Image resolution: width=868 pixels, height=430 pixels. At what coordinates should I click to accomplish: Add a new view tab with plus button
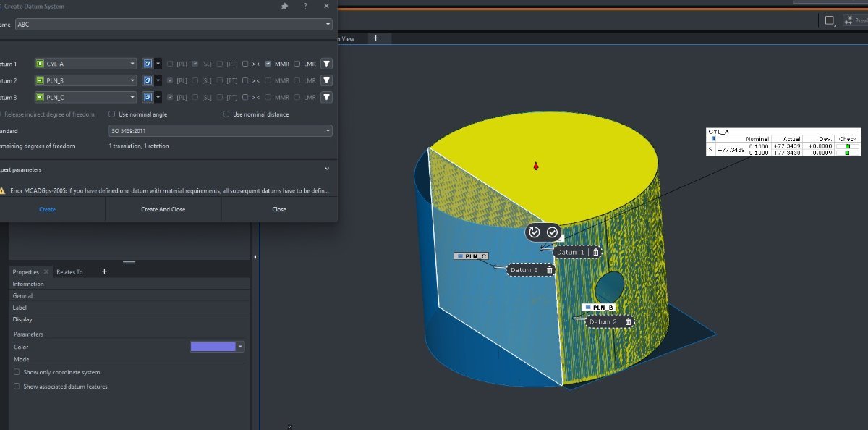375,38
